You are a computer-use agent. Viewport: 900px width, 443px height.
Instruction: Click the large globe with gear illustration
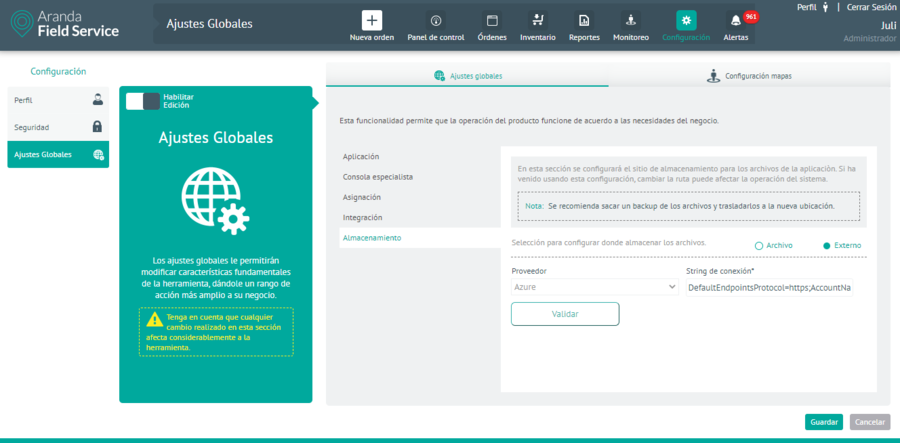pos(215,201)
